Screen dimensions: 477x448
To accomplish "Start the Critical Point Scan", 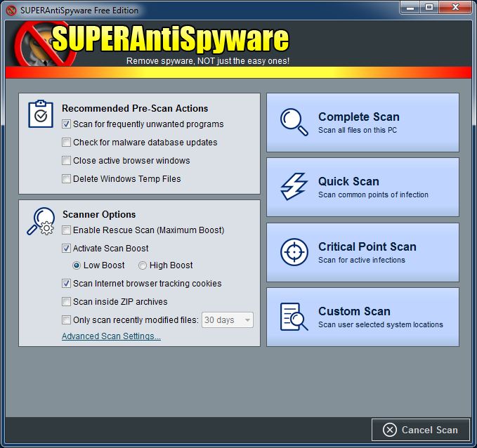I will coord(362,252).
